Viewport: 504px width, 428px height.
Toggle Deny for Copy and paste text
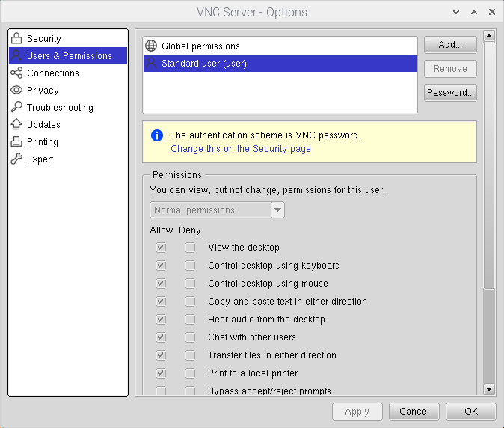190,302
